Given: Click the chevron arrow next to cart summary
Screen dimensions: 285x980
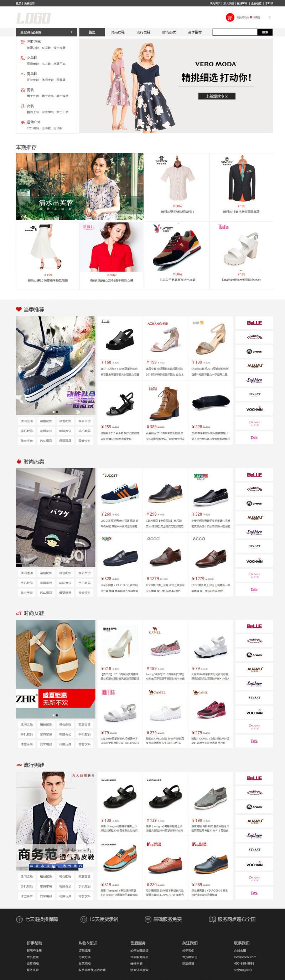Looking at the screenshot, I should pyautogui.click(x=270, y=17).
